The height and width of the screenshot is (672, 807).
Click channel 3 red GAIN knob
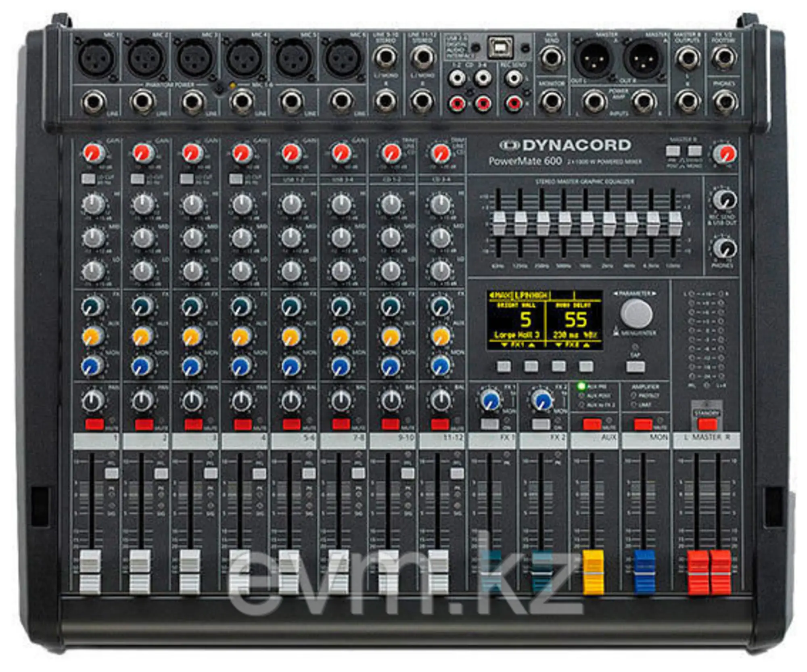[x=193, y=154]
